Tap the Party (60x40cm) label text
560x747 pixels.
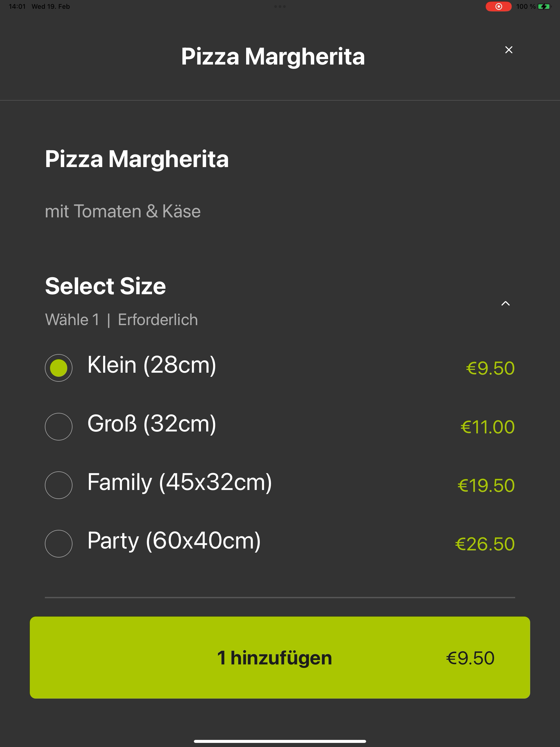pyautogui.click(x=174, y=541)
